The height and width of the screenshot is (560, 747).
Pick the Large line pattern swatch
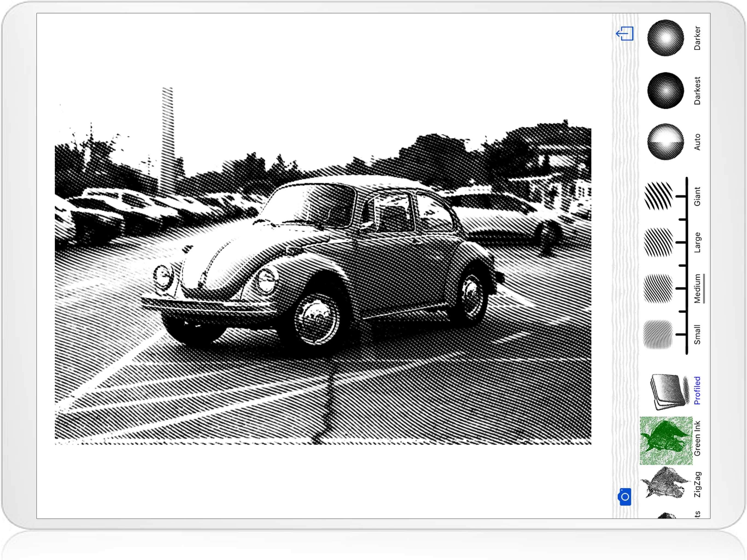click(x=658, y=242)
